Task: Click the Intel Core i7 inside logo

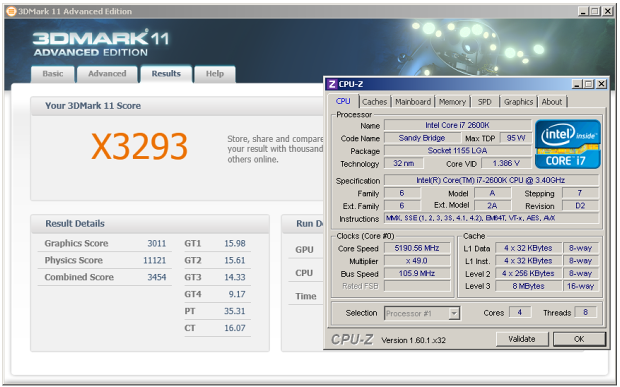Action: tap(567, 144)
